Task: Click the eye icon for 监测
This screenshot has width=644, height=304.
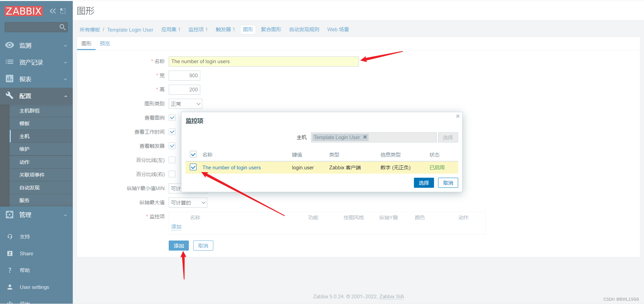Action: pyautogui.click(x=10, y=45)
